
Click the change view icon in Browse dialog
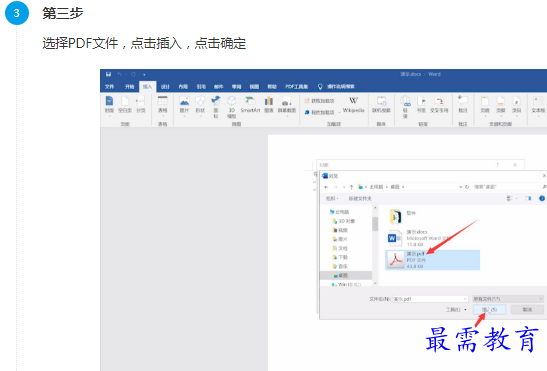(509, 199)
